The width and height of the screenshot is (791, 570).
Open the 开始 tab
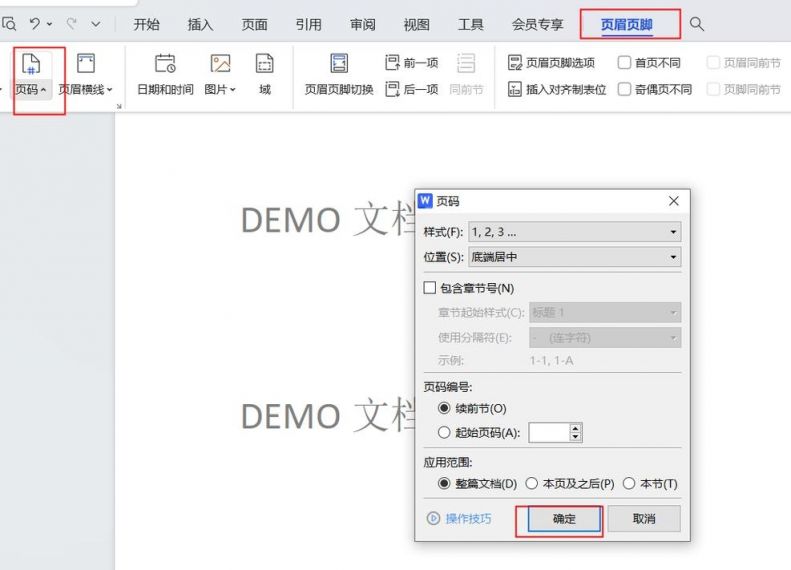pos(146,24)
